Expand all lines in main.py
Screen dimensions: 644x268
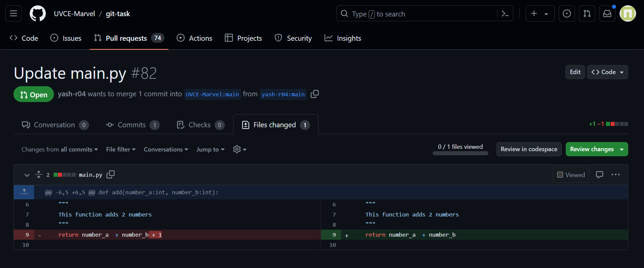(x=39, y=174)
